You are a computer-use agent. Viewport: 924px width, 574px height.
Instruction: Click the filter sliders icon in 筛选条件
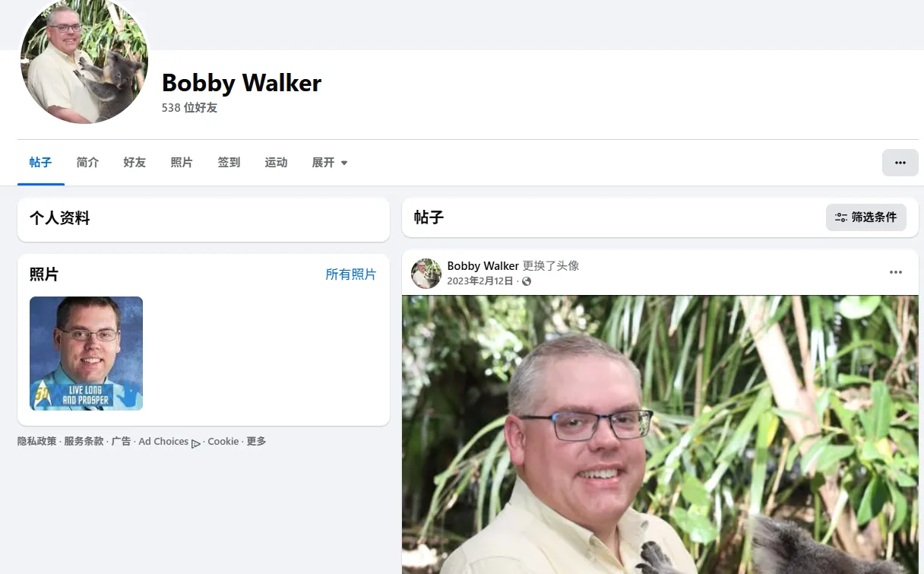[840, 217]
